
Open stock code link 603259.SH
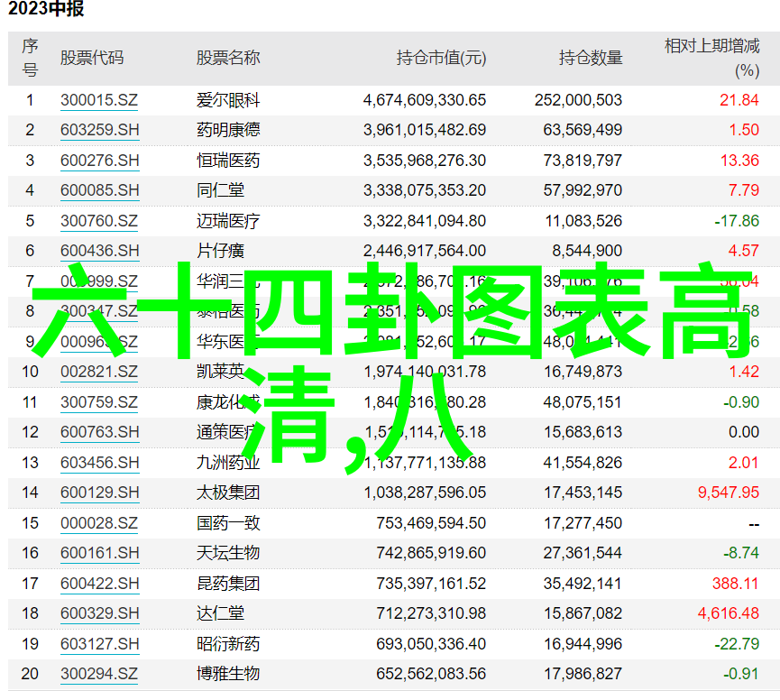99,131
